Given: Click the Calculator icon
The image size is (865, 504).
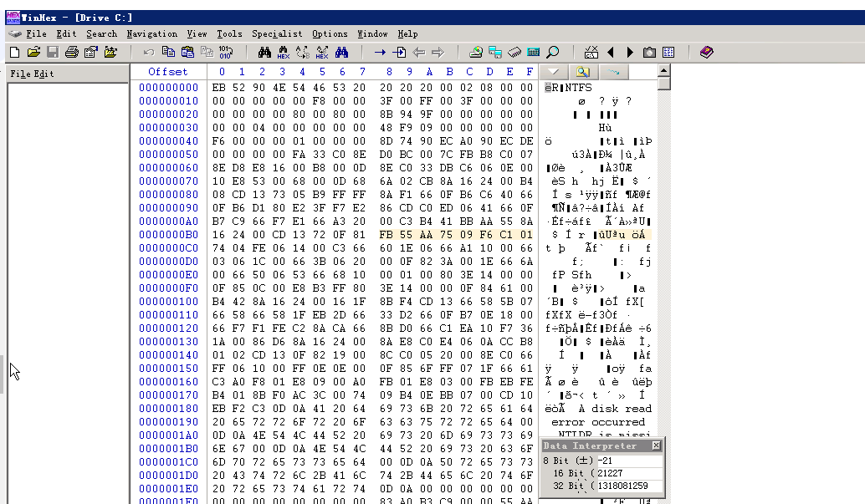Looking at the screenshot, I should pyautogui.click(x=534, y=53).
